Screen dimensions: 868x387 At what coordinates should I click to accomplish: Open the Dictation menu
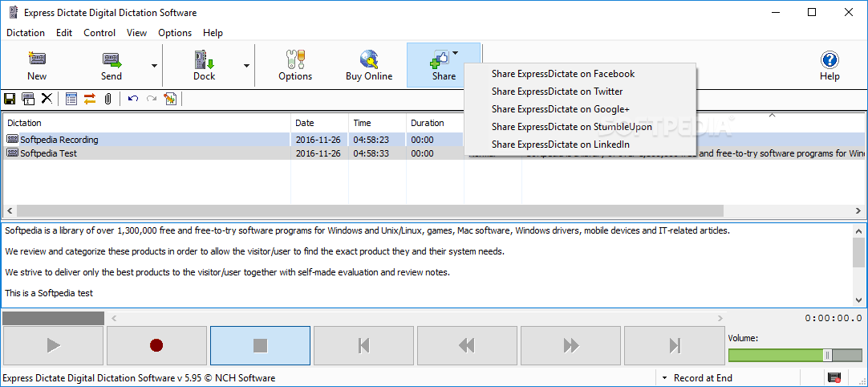tap(26, 33)
